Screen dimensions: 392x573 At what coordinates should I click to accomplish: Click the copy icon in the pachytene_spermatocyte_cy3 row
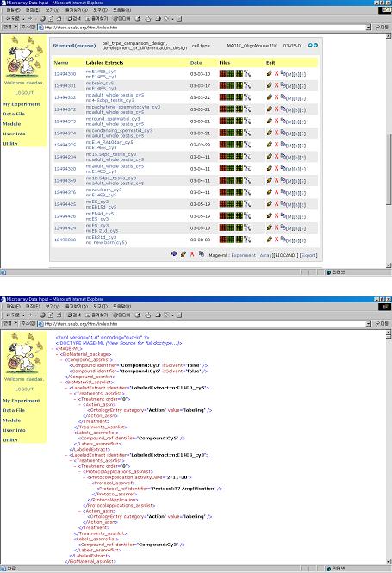click(283, 109)
